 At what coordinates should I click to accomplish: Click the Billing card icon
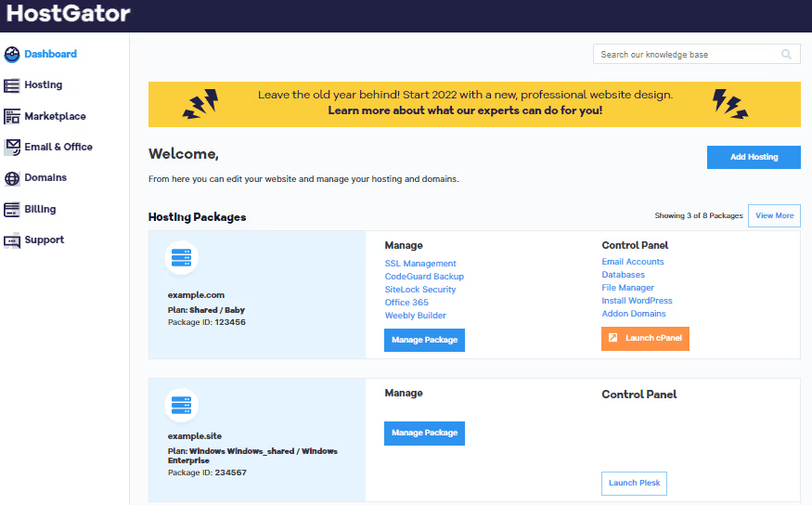pyautogui.click(x=12, y=209)
